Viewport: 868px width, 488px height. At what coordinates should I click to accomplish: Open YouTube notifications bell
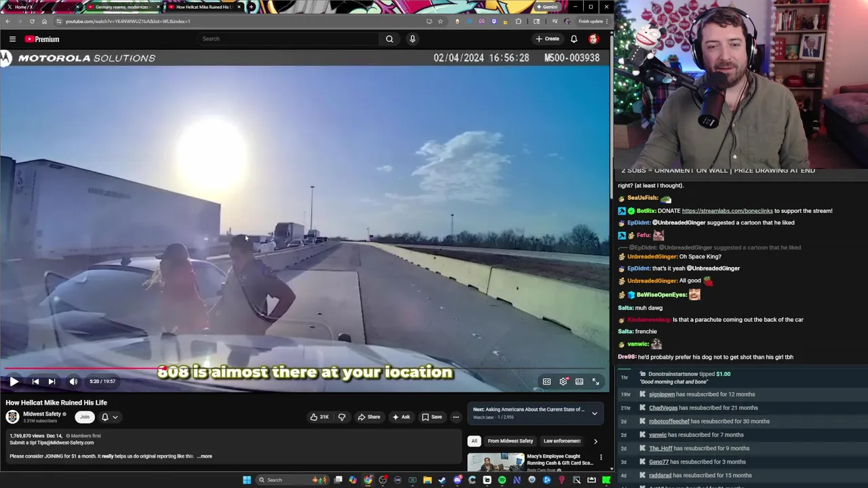pos(574,39)
